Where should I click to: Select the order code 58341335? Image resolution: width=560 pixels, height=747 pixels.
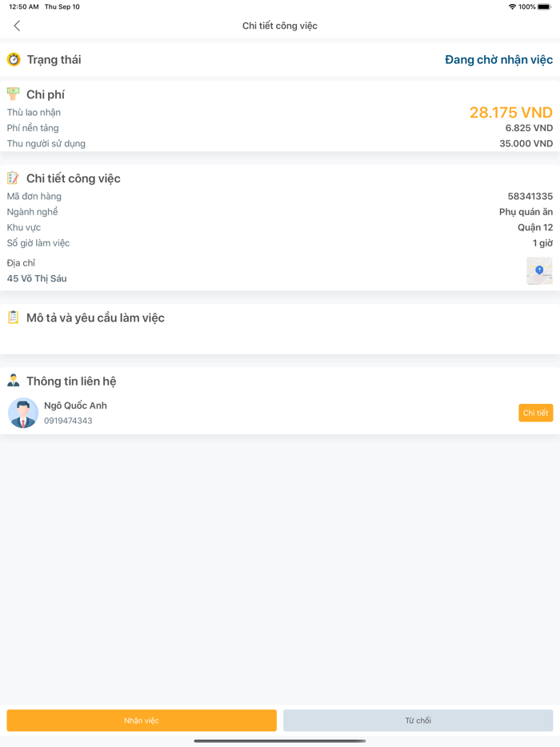point(530,196)
